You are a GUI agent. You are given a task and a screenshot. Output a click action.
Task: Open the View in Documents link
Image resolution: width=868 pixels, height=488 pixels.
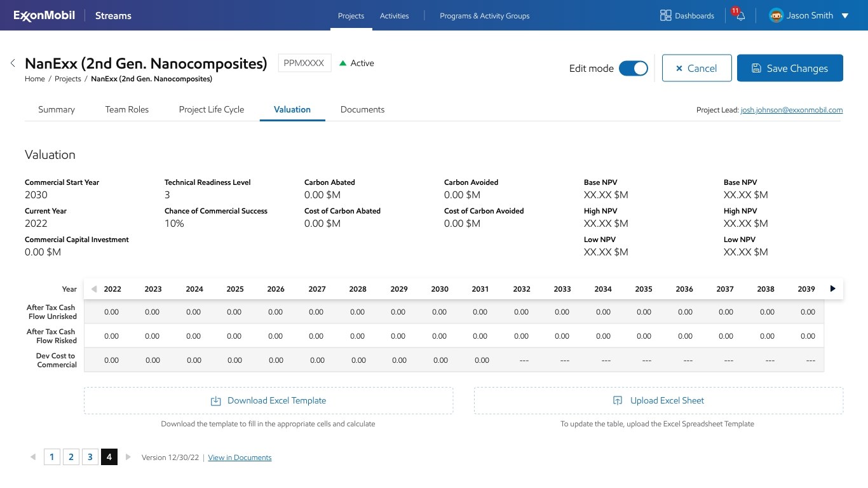pos(240,457)
